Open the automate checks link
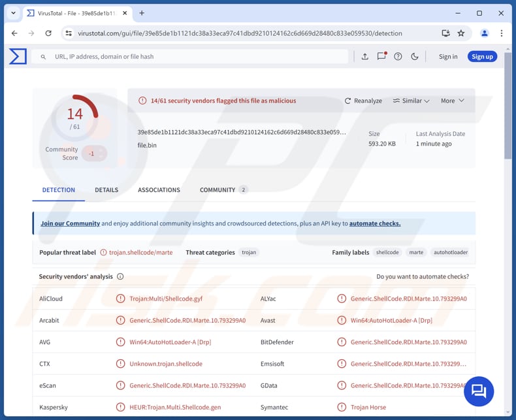 pyautogui.click(x=375, y=223)
